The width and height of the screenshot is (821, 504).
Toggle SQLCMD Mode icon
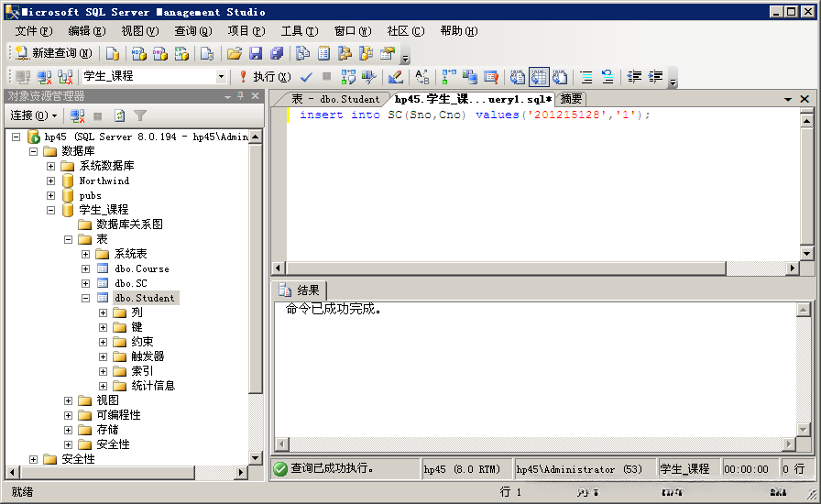491,77
